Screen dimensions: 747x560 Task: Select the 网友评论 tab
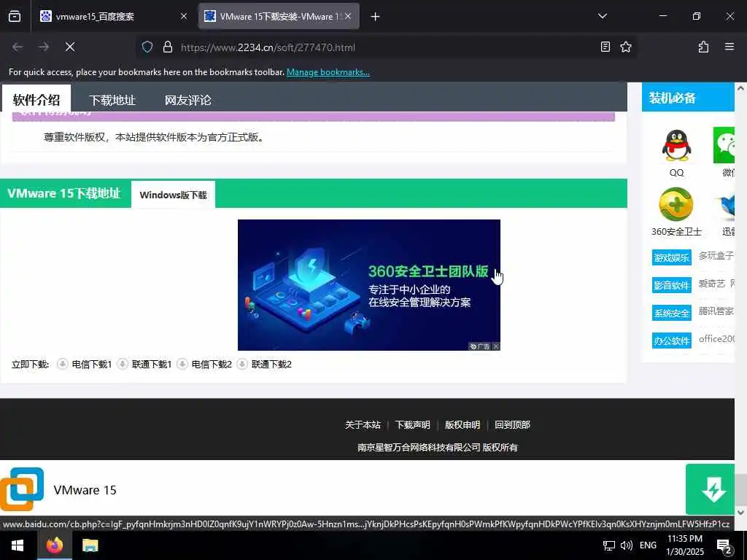(187, 100)
